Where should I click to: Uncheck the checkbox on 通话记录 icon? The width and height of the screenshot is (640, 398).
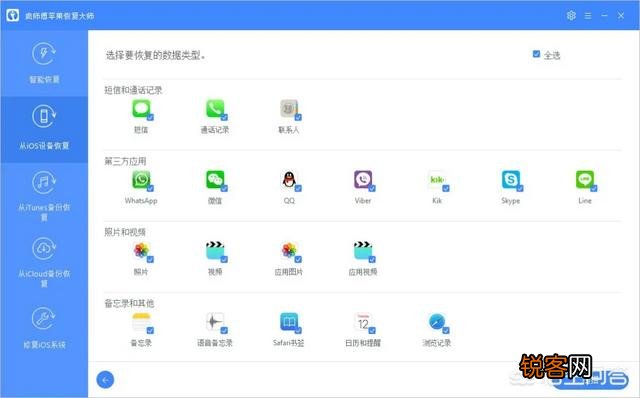(224, 117)
